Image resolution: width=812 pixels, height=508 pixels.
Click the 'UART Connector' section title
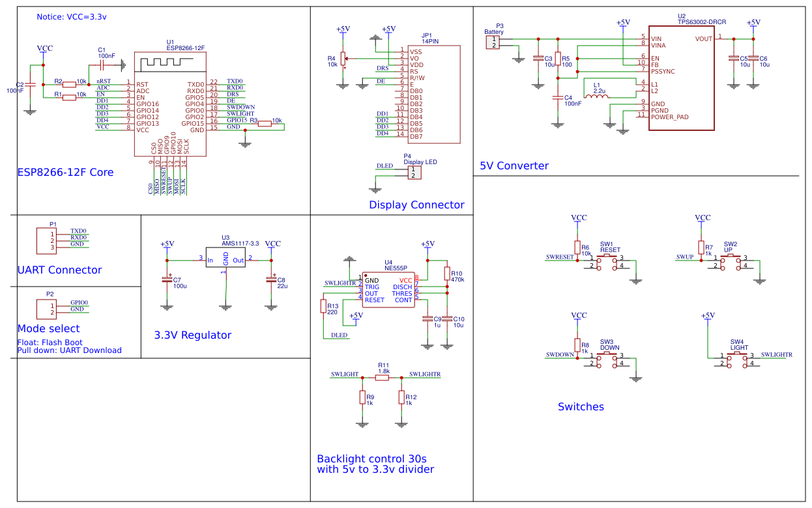point(59,270)
